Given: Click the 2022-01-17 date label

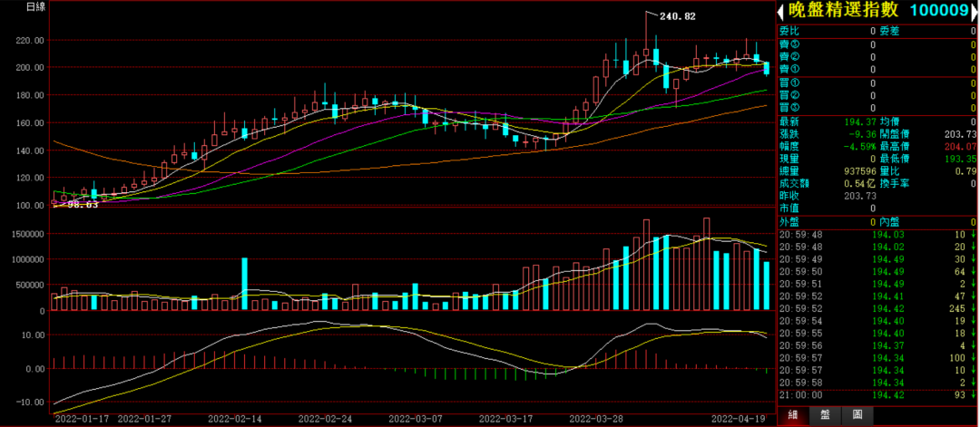Looking at the screenshot, I should pyautogui.click(x=83, y=420).
